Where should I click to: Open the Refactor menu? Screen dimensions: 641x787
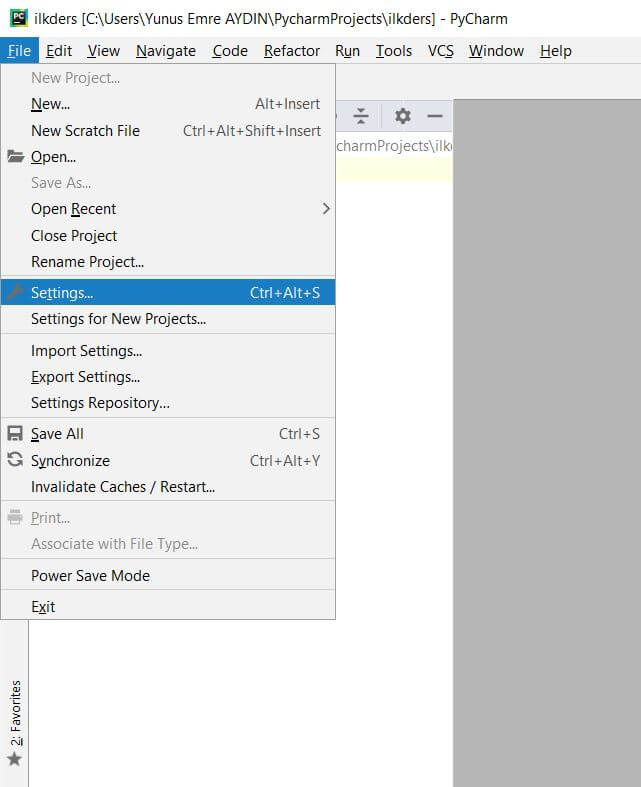(292, 51)
